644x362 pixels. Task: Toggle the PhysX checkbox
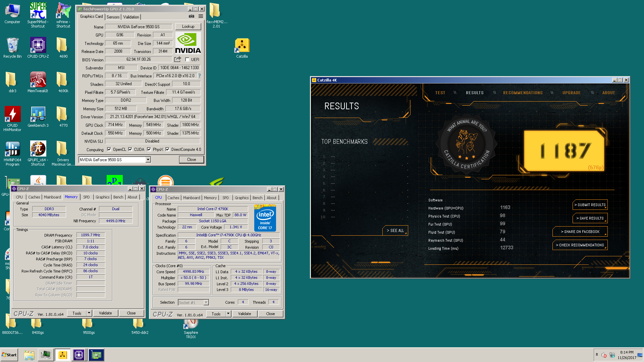click(x=149, y=149)
